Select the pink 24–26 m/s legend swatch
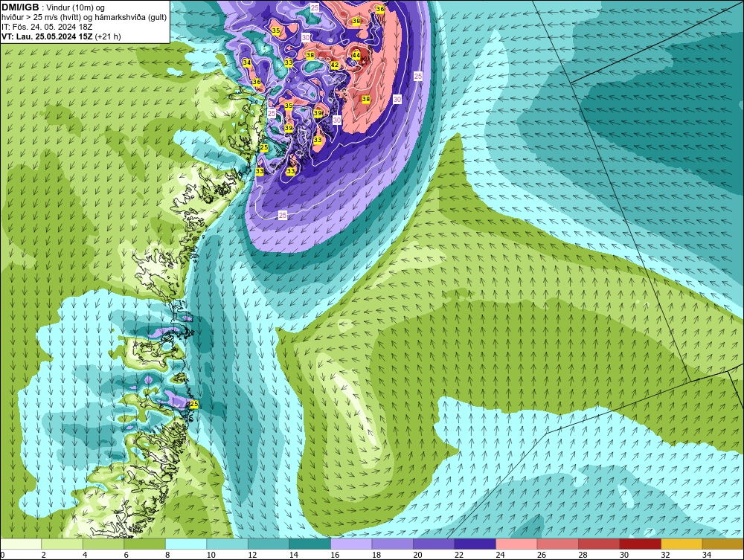This screenshot has width=744, height=560. click(516, 544)
